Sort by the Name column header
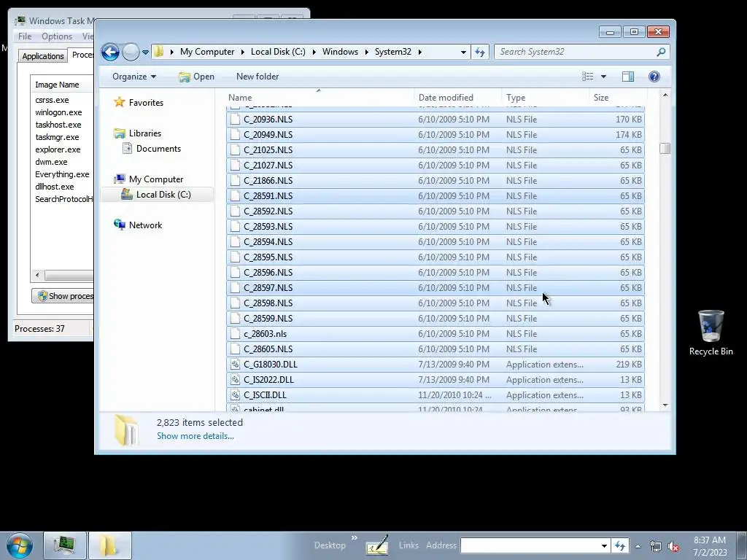747x560 pixels. [x=320, y=98]
